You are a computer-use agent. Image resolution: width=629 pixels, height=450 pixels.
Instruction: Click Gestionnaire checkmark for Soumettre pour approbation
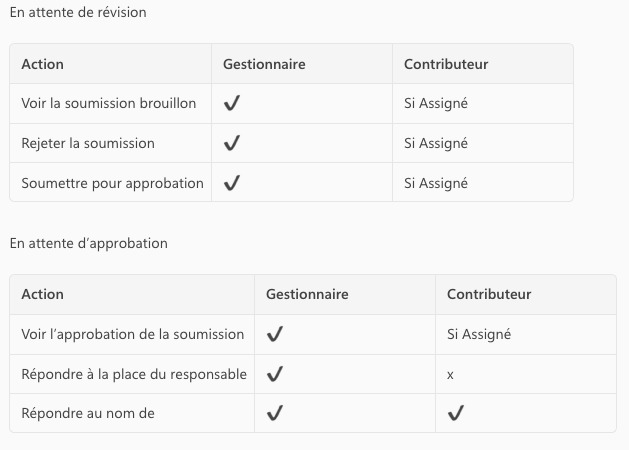coord(232,183)
